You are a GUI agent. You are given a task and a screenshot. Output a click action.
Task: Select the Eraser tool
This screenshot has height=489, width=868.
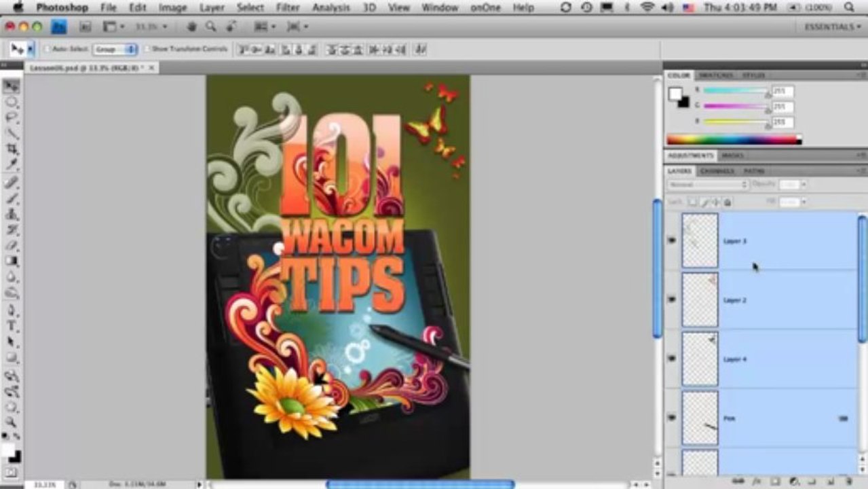12,245
